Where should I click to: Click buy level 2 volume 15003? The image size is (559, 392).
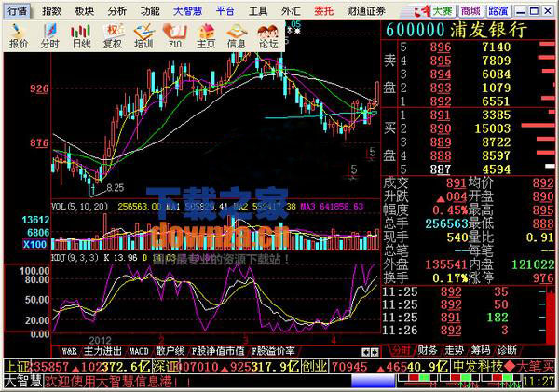click(492, 128)
